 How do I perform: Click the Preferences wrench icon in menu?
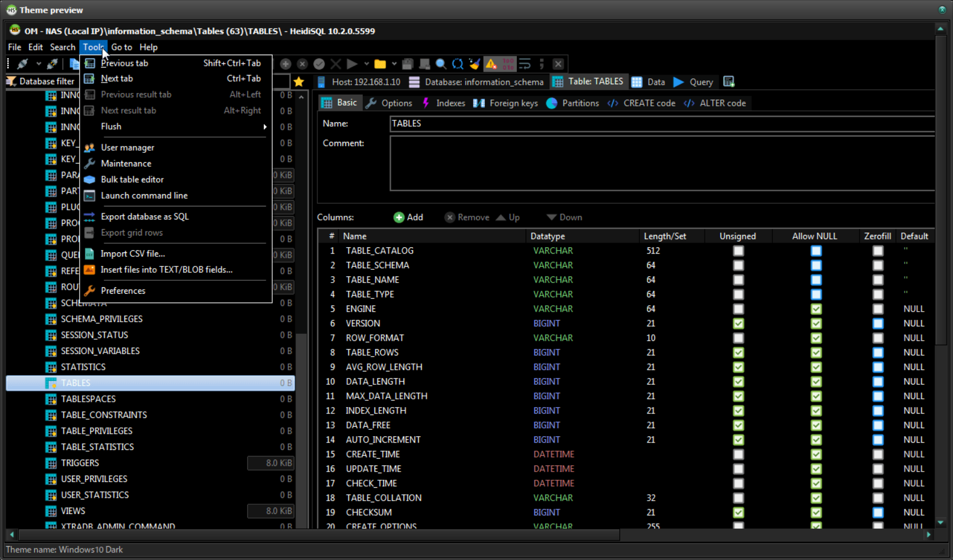(90, 291)
